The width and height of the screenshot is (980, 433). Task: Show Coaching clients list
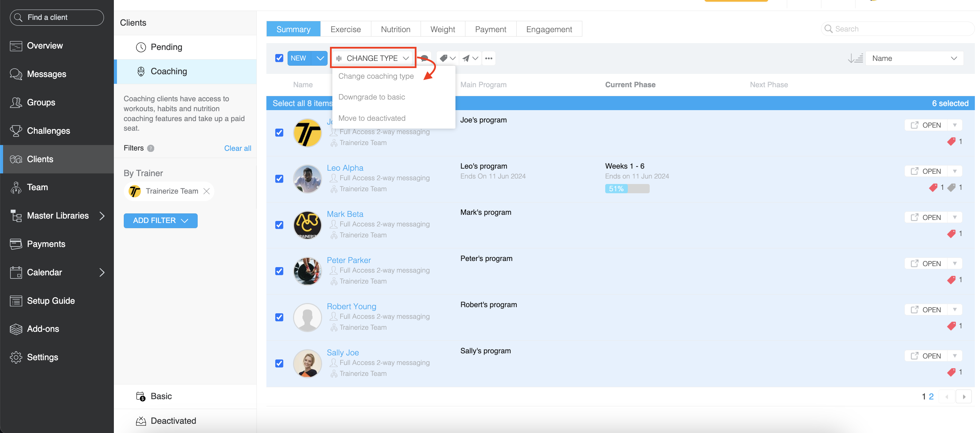tap(185, 71)
